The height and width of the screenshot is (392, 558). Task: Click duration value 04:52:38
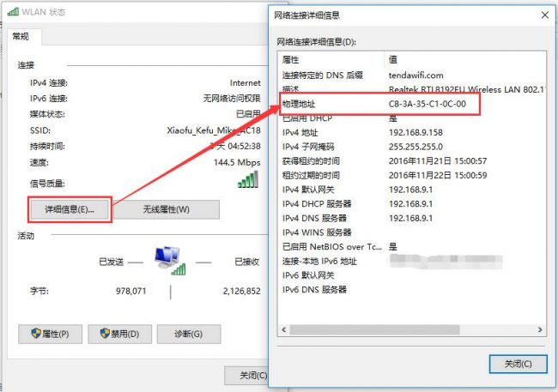point(244,146)
